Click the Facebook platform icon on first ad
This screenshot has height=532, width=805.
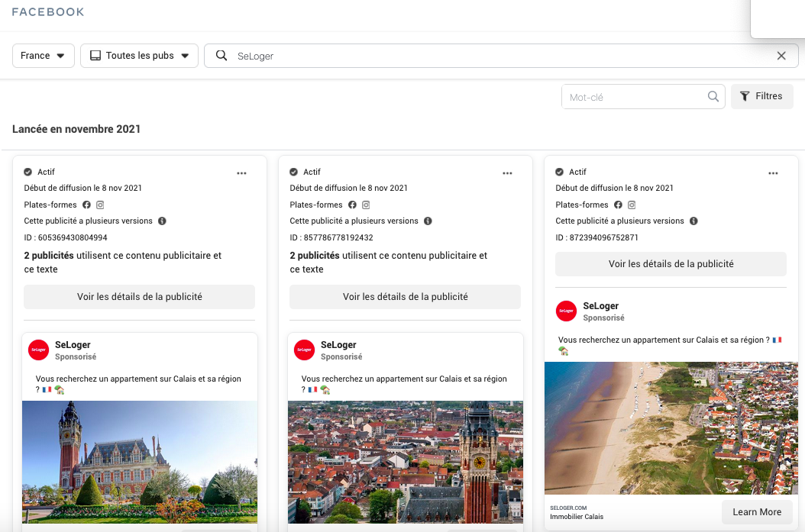point(86,205)
